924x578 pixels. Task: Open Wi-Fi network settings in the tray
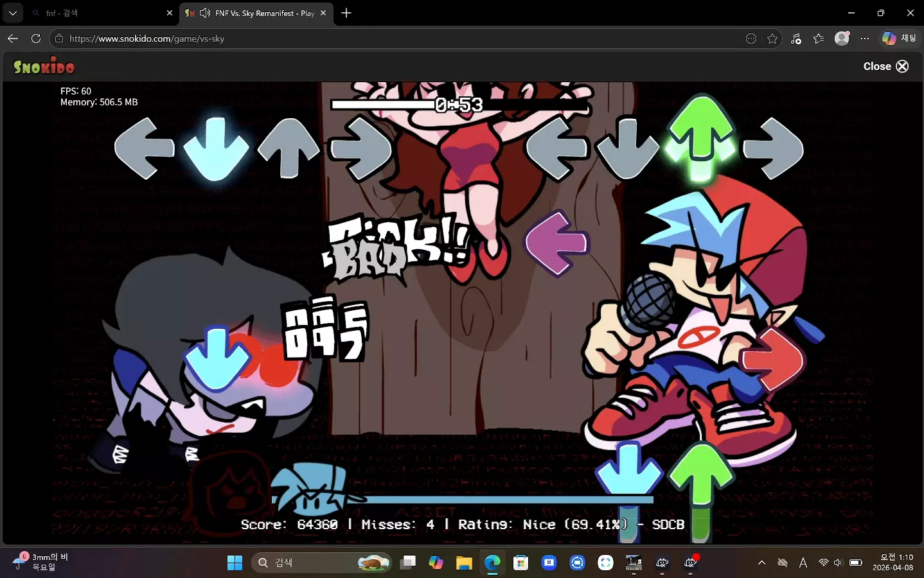click(x=823, y=563)
